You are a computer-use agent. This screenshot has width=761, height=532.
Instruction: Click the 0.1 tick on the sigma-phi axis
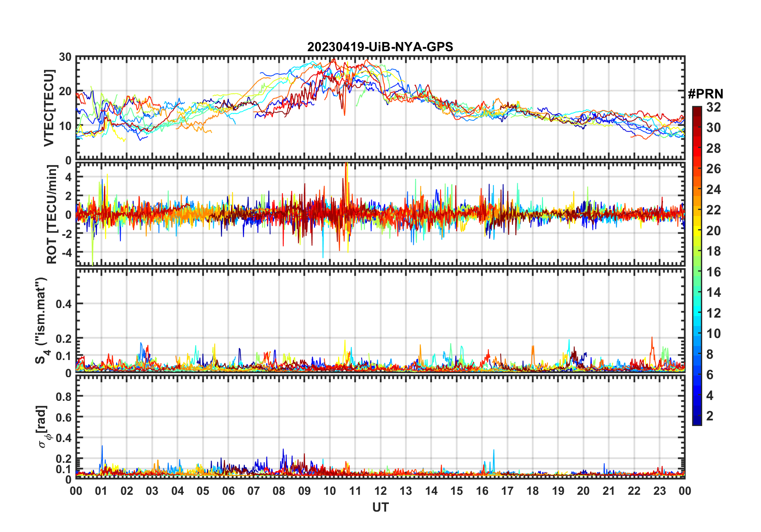coord(64,469)
